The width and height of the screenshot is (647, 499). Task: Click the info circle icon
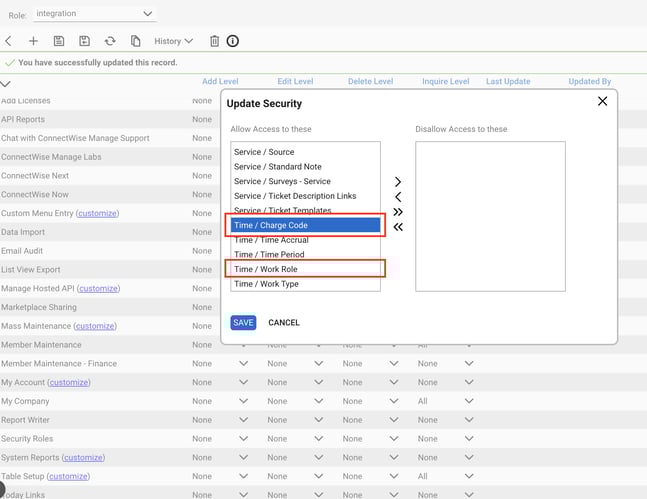233,41
